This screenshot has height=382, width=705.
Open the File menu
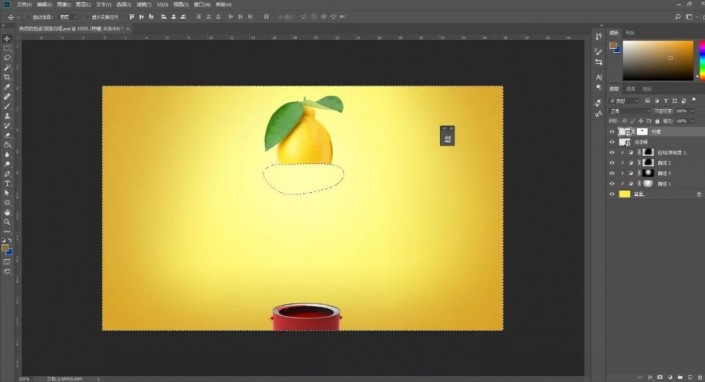coord(24,4)
